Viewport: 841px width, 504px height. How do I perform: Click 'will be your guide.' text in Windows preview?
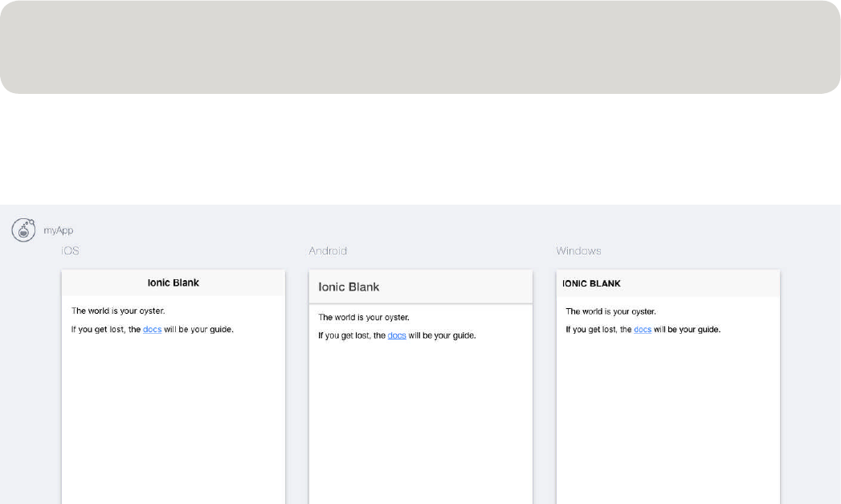click(x=687, y=329)
